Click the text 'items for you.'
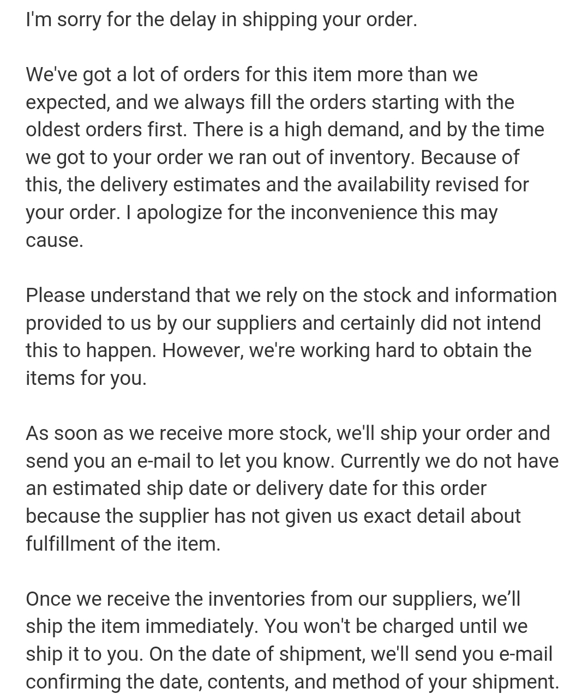588x700 pixels. 86,378
